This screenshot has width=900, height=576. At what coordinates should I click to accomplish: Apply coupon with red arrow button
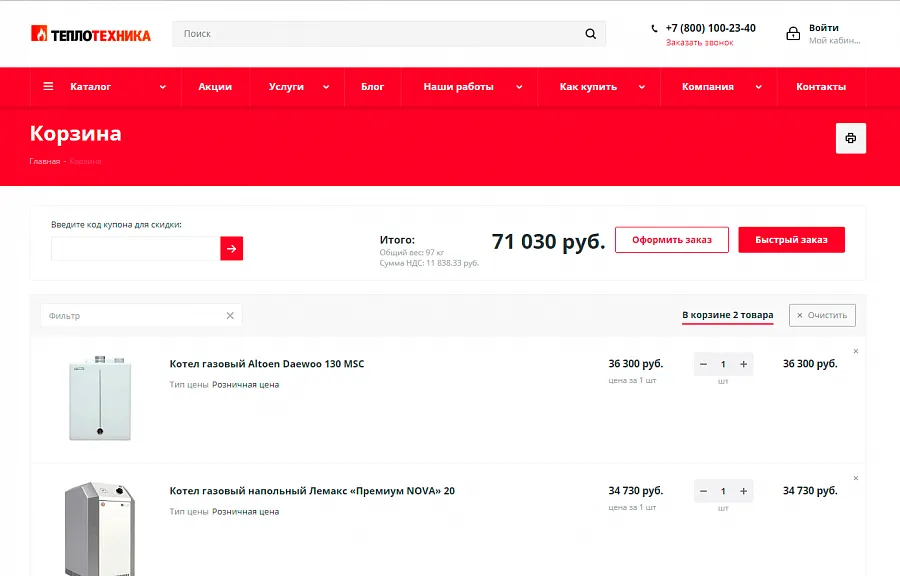[x=231, y=248]
